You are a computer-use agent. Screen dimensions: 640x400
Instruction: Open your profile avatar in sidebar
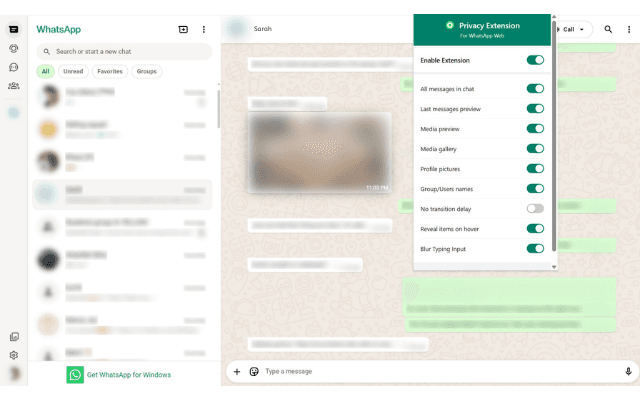(15, 373)
